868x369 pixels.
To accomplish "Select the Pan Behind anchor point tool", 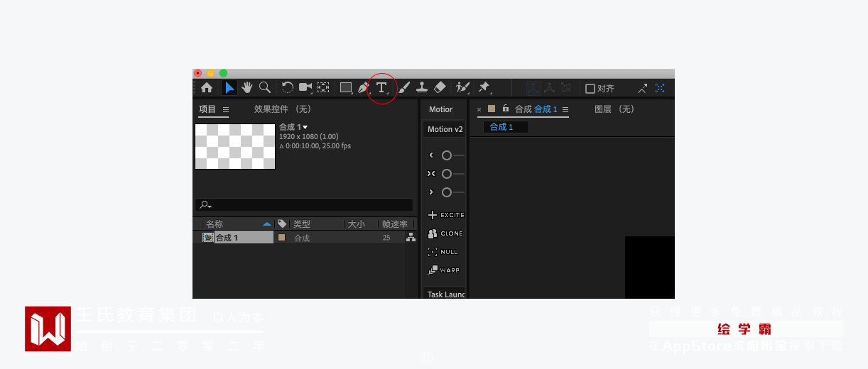I will coord(323,88).
